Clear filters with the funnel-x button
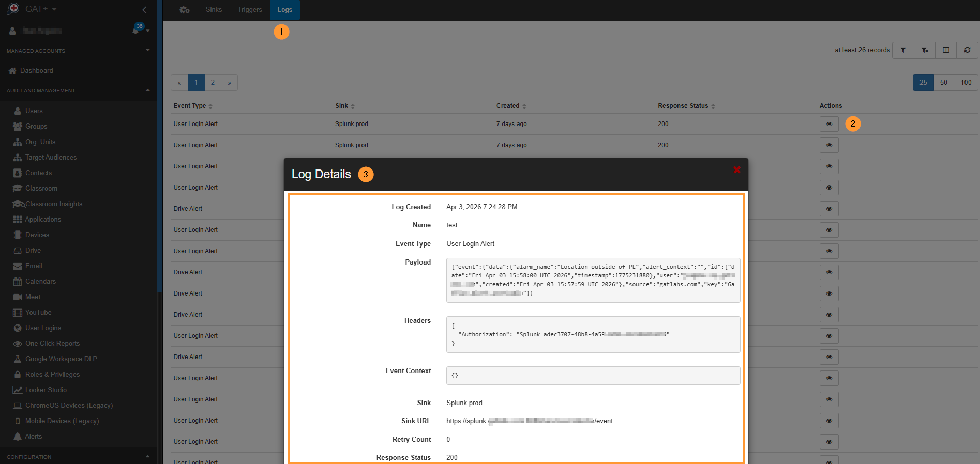This screenshot has height=464, width=980. point(925,50)
